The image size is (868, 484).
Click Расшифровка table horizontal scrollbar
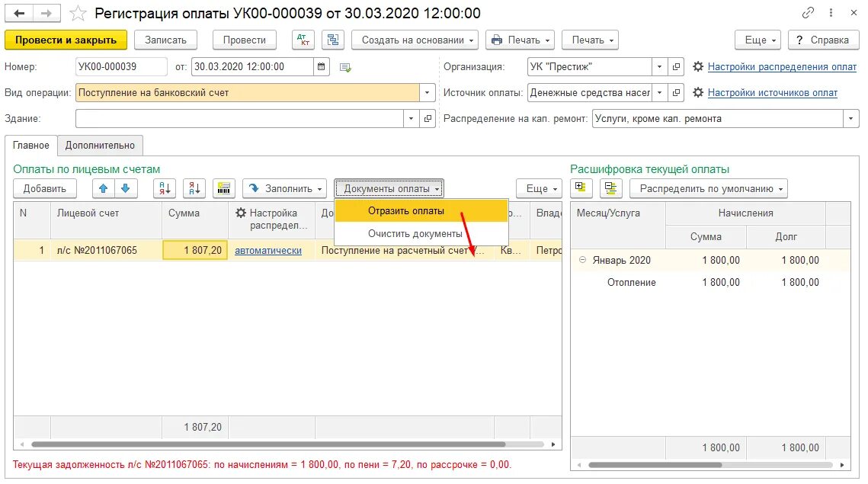click(655, 465)
